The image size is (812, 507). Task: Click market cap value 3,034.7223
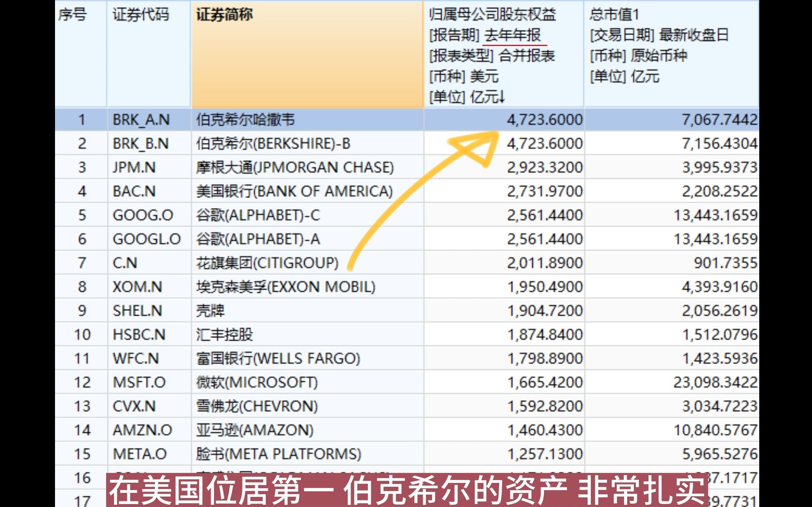(720, 406)
